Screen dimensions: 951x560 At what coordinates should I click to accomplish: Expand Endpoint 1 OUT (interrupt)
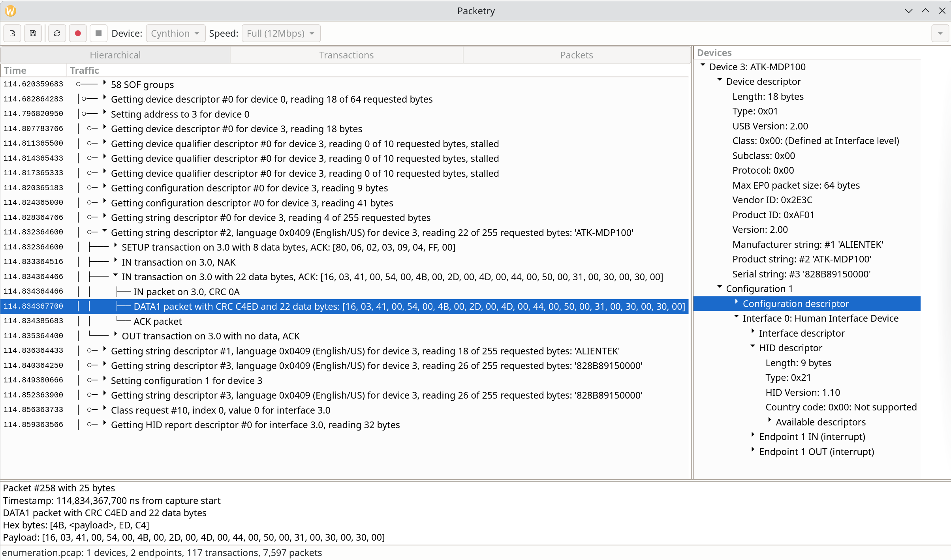click(x=753, y=450)
